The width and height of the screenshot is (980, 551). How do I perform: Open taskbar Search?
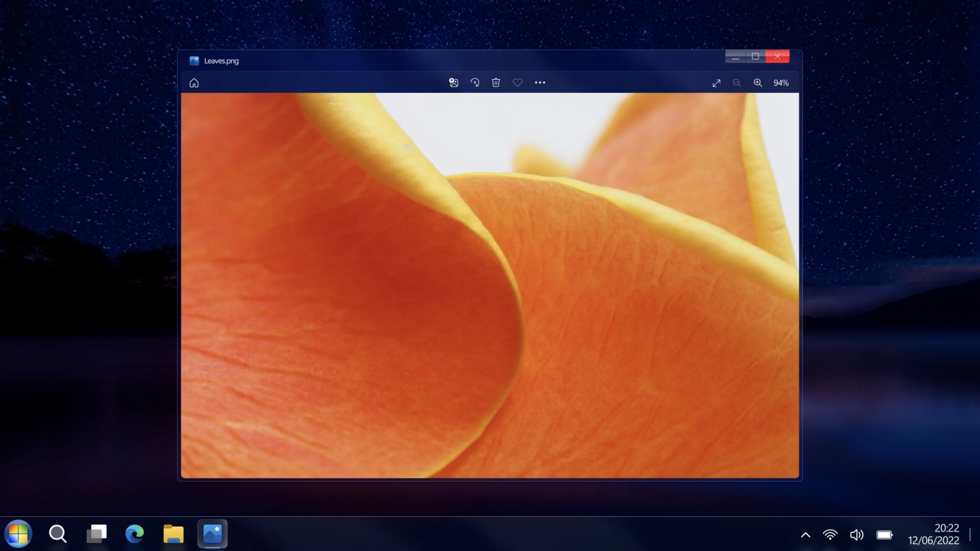coord(58,533)
